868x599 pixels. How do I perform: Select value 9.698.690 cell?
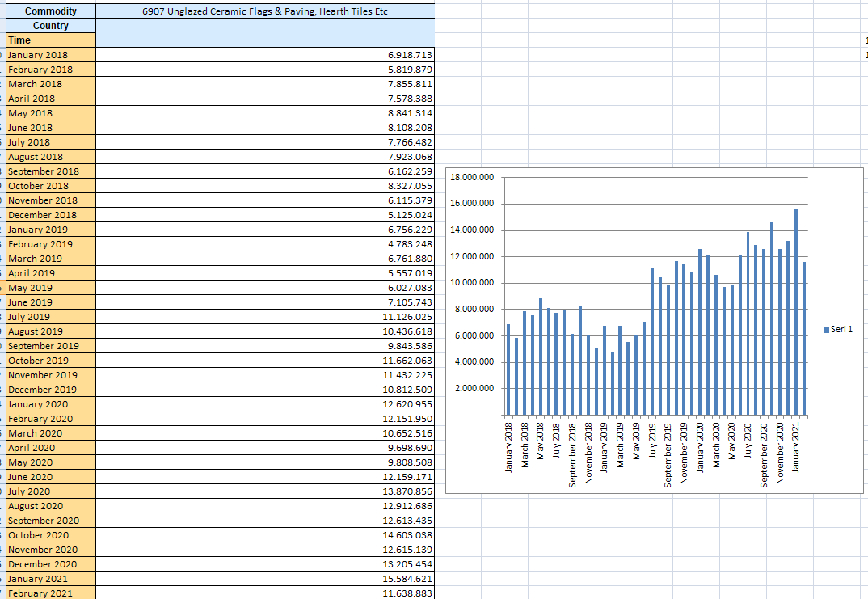265,448
